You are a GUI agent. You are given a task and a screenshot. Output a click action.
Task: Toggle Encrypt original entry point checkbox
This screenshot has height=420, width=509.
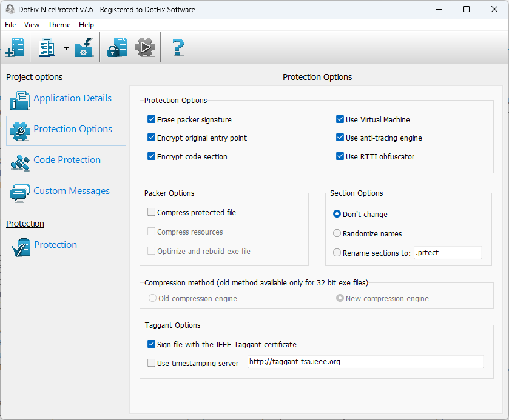click(151, 138)
